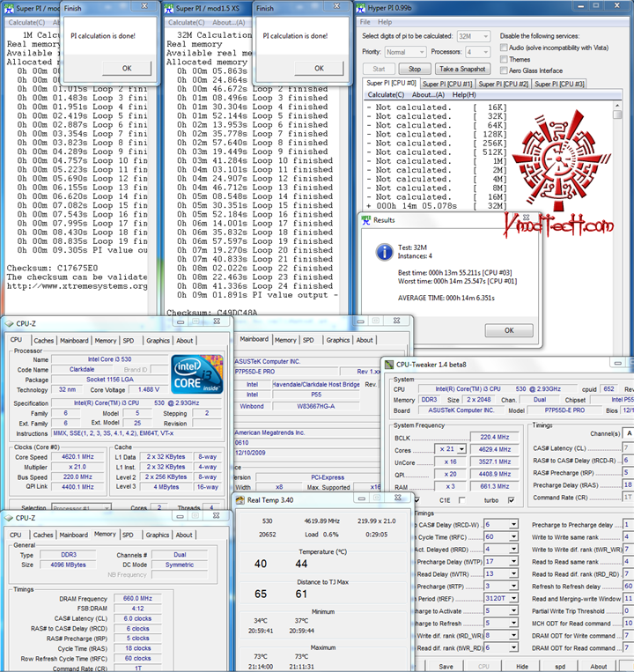
Task: Click the spd button in CPU-Tweaker
Action: (560, 667)
